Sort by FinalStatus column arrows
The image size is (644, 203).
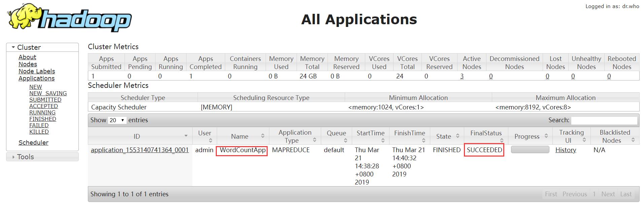pyautogui.click(x=502, y=140)
